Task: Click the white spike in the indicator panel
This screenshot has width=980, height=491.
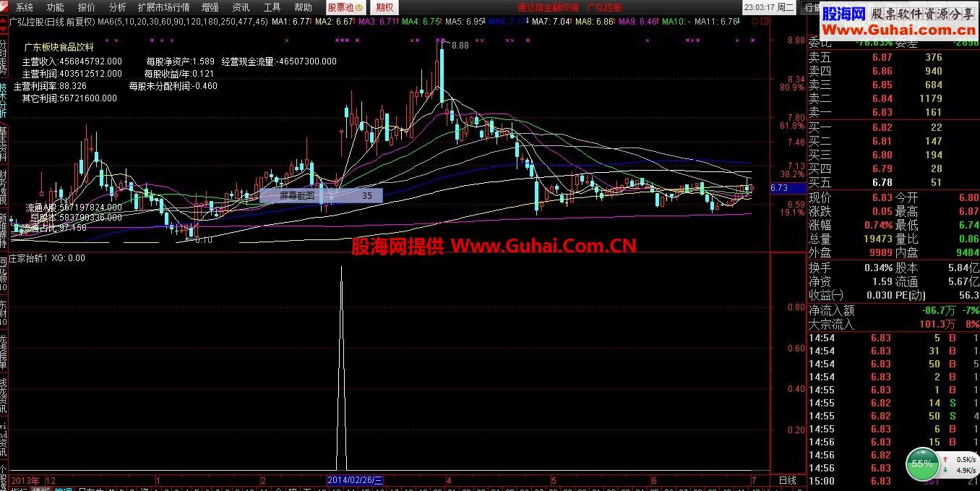Action: 342,369
